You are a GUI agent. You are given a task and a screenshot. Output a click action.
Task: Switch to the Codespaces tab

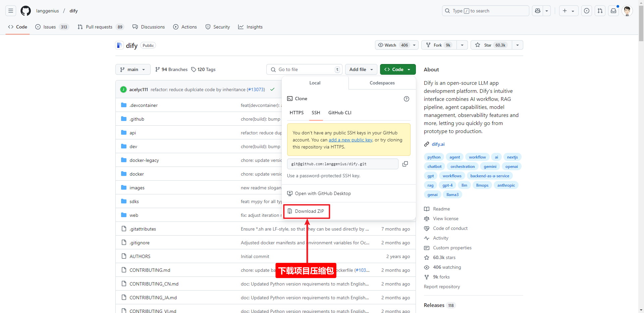tap(382, 83)
